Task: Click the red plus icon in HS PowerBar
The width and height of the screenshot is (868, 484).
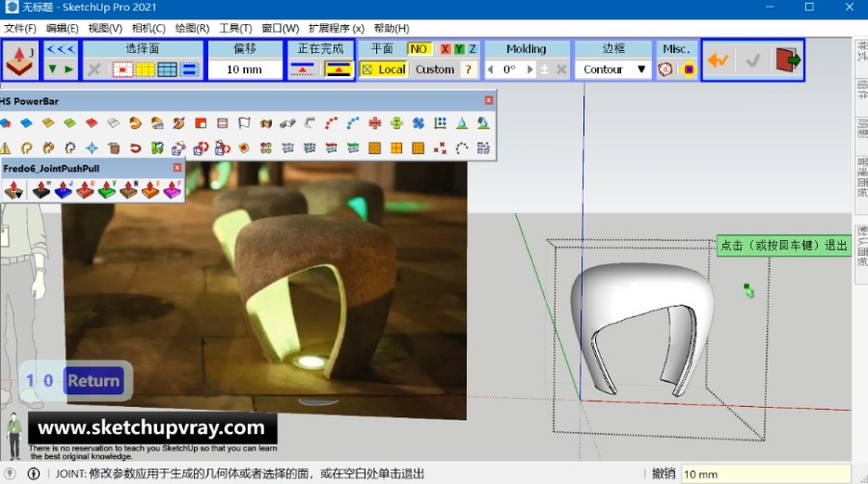Action: [375, 122]
